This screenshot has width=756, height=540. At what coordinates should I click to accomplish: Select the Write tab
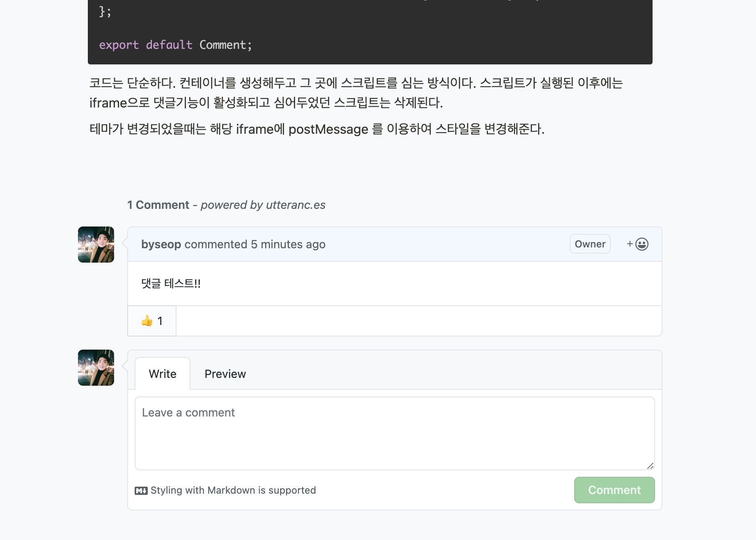click(x=162, y=373)
